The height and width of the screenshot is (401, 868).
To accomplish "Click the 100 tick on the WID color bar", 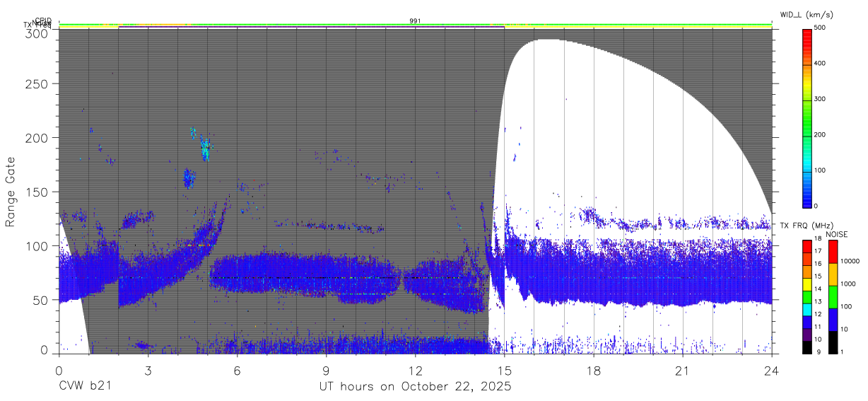I will click(x=821, y=170).
